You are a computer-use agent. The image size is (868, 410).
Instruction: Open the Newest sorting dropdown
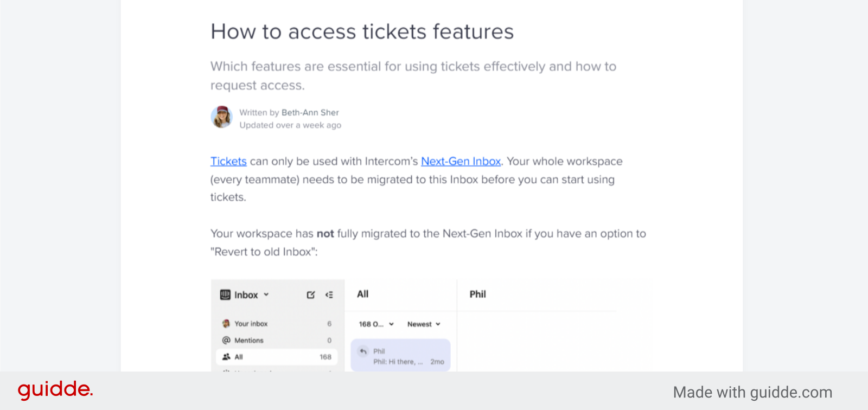[423, 324]
